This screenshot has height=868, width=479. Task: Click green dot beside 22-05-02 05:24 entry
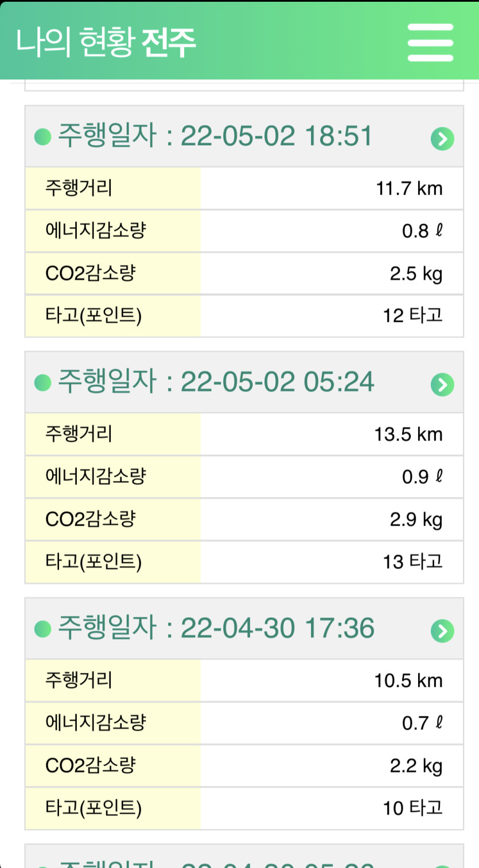tap(43, 383)
